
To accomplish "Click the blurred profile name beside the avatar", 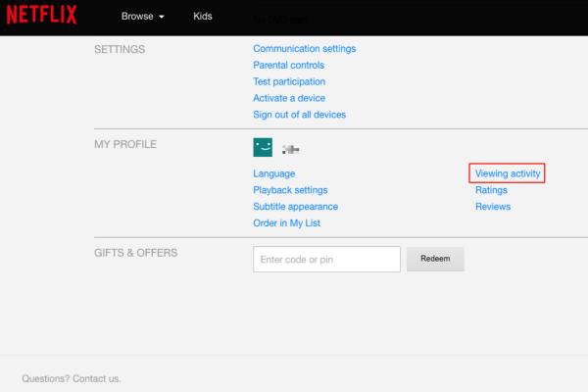I will point(290,149).
